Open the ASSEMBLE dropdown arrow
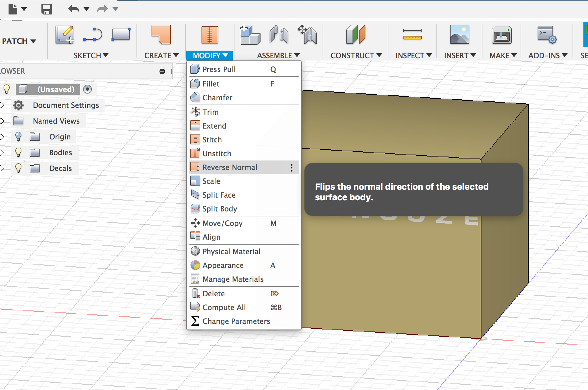This screenshot has width=588, height=390. click(298, 55)
